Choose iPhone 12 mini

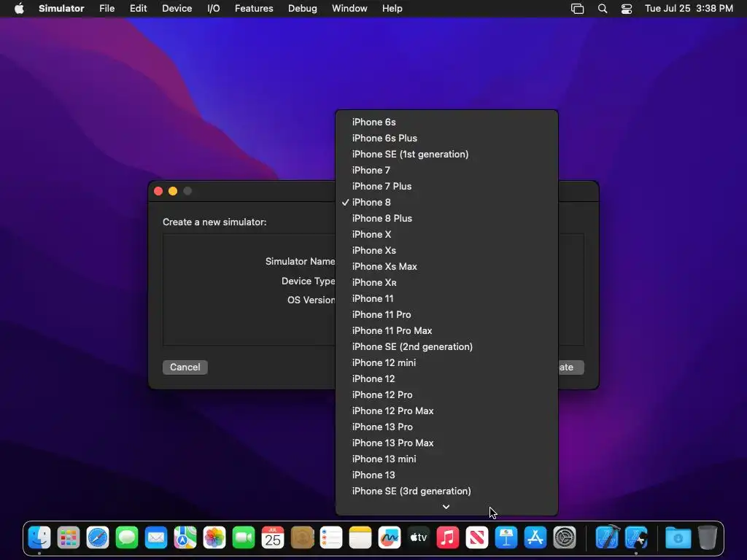point(446,363)
